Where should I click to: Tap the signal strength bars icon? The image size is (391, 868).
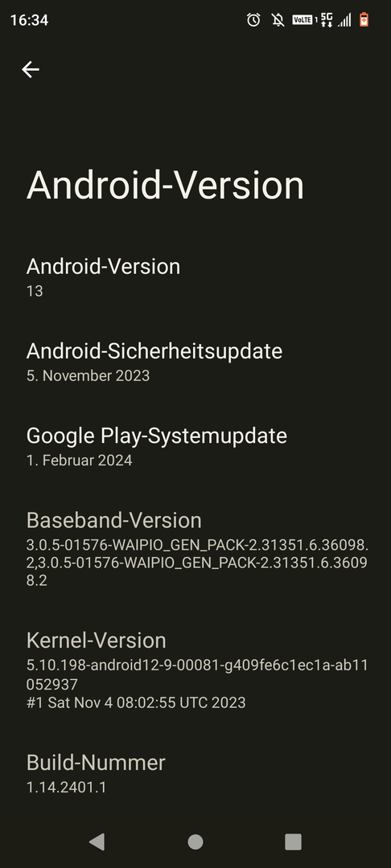pos(344,20)
